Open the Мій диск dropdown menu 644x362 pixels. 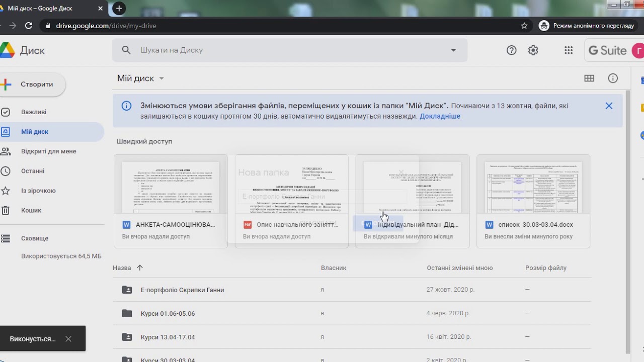tap(141, 78)
